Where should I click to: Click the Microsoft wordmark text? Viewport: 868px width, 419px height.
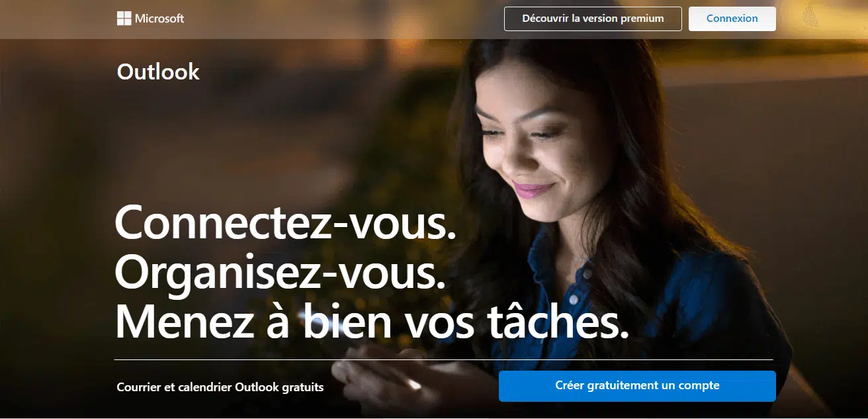click(x=159, y=19)
